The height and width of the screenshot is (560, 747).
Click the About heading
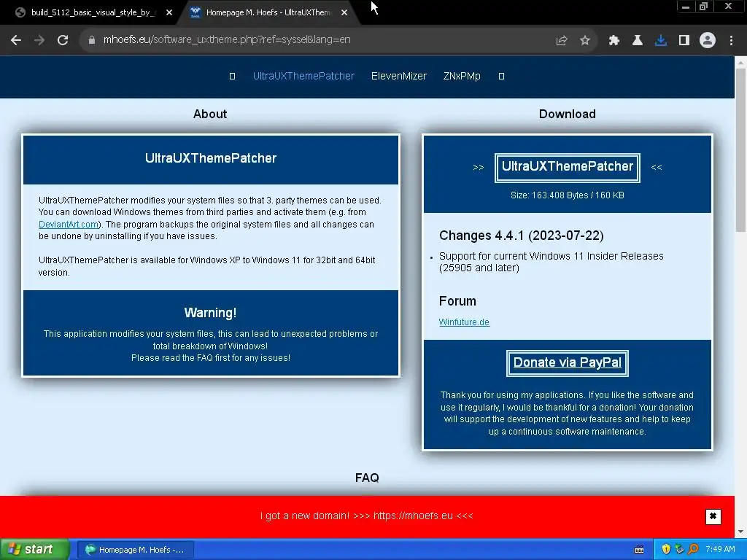(210, 114)
